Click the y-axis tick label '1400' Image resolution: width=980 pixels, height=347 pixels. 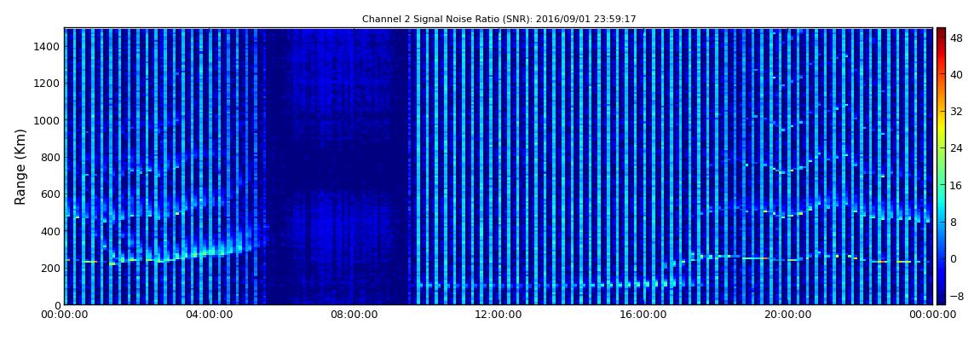47,46
